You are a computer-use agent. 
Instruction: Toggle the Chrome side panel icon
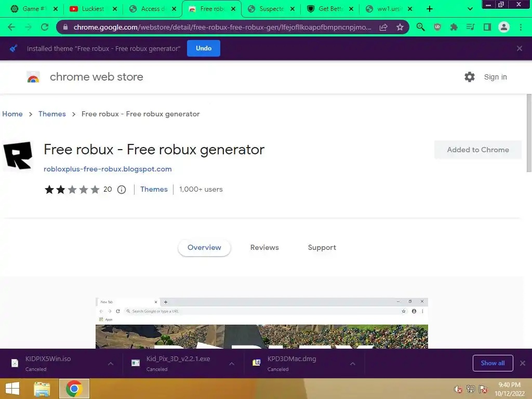[x=487, y=27]
